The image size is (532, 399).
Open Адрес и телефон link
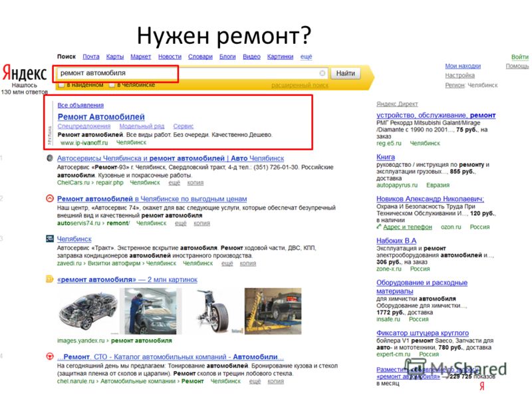[x=408, y=227]
